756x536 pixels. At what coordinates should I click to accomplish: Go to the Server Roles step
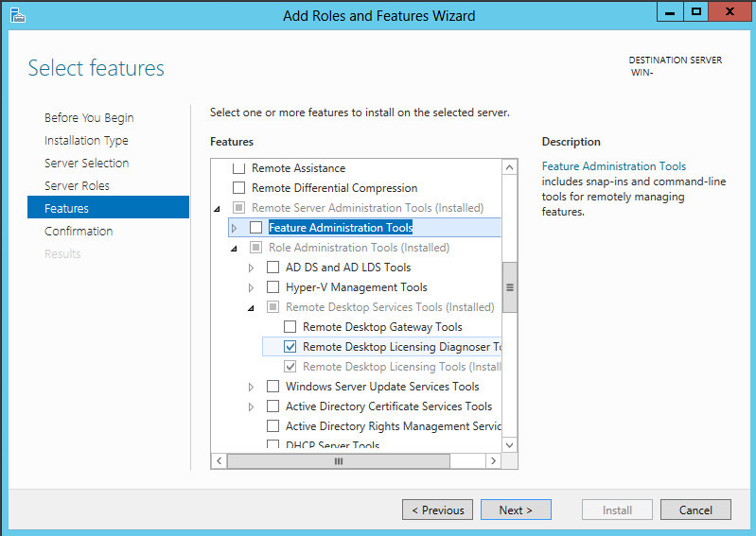(x=77, y=185)
